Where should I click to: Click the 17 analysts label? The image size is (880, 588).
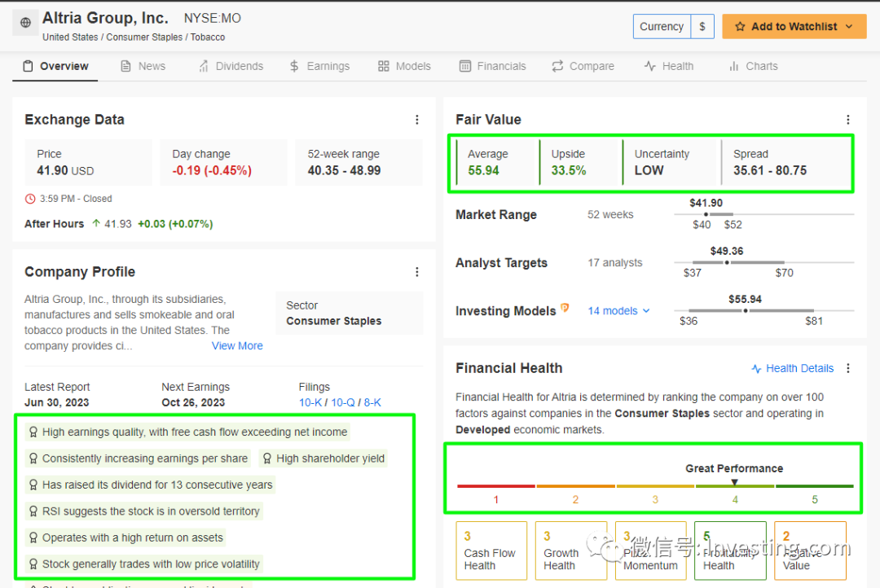click(x=614, y=262)
